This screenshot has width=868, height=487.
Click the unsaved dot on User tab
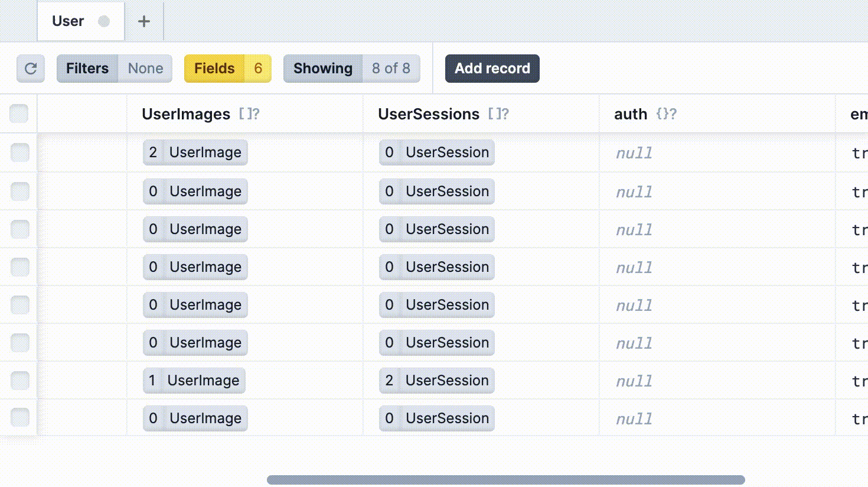(104, 21)
